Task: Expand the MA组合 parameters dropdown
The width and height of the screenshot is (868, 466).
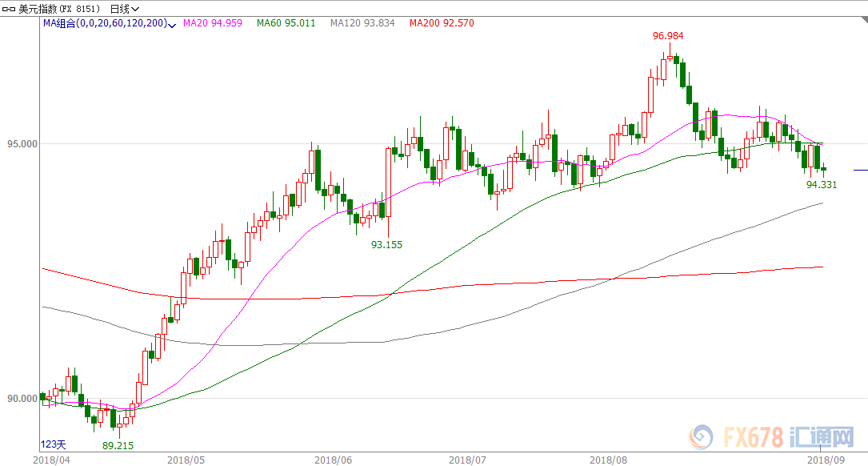Action: click(172, 24)
